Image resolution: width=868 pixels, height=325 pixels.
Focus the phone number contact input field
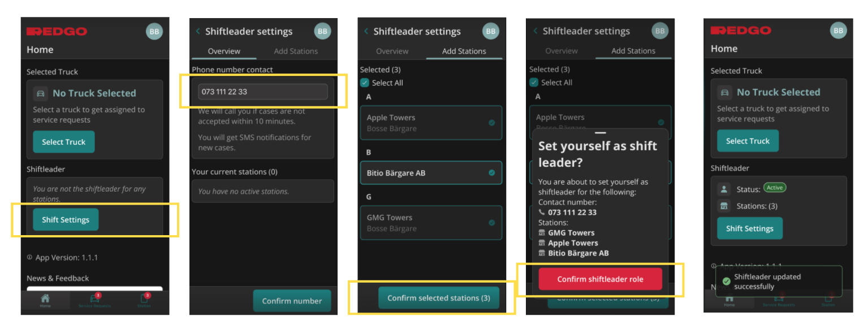[x=263, y=92]
